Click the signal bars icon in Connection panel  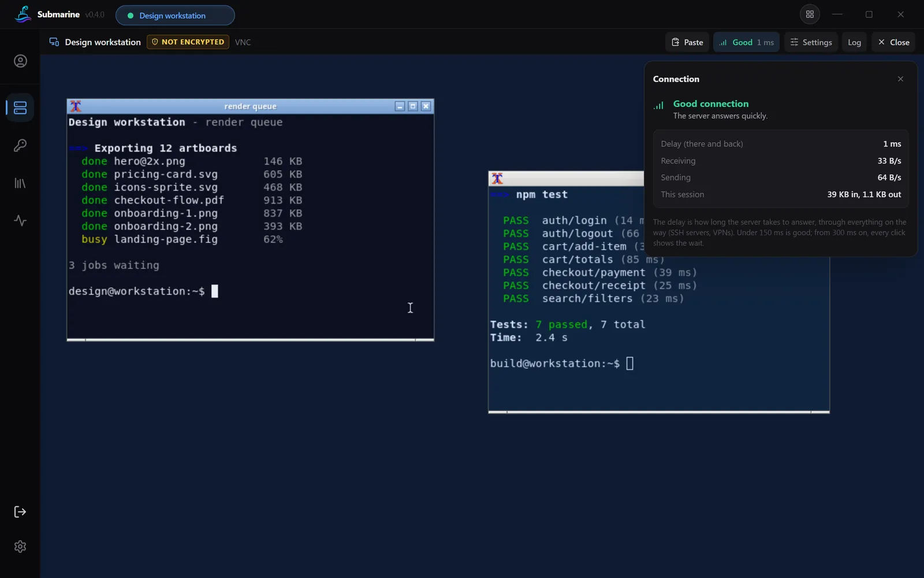(658, 105)
